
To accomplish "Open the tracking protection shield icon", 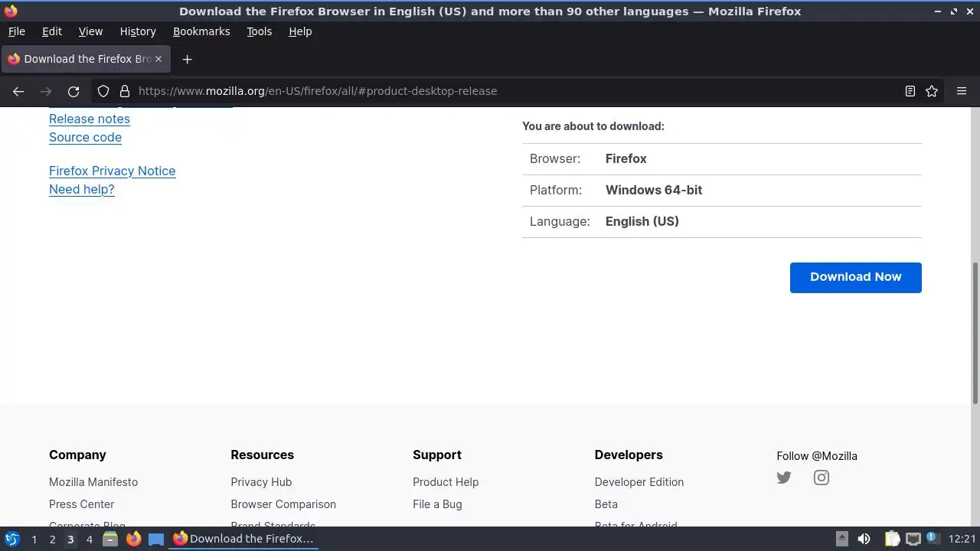I will (103, 91).
